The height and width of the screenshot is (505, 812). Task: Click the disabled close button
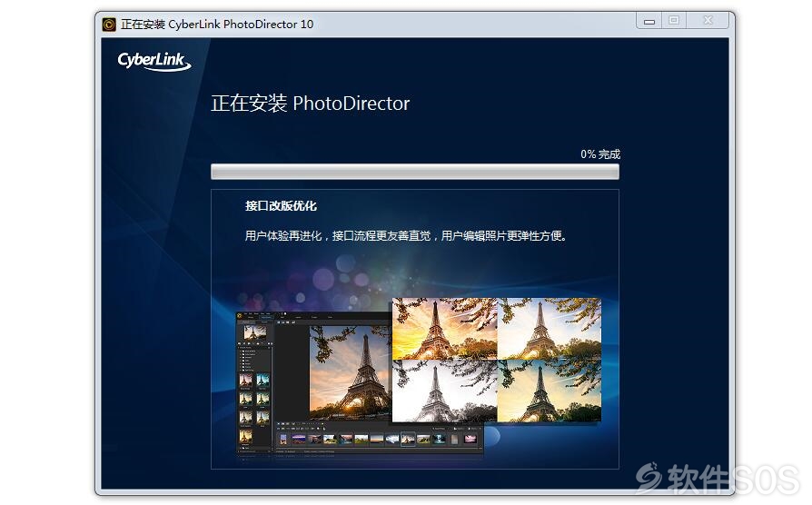708,21
